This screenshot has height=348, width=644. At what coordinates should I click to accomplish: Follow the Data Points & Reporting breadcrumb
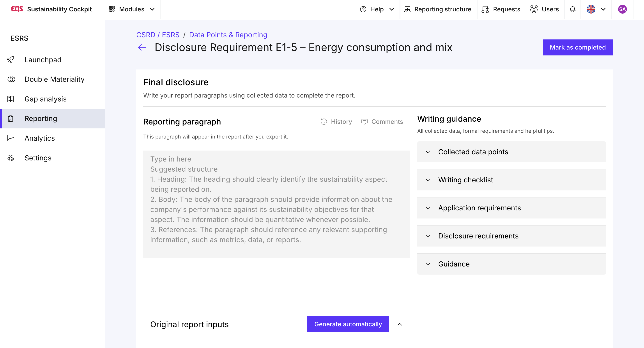tap(228, 35)
